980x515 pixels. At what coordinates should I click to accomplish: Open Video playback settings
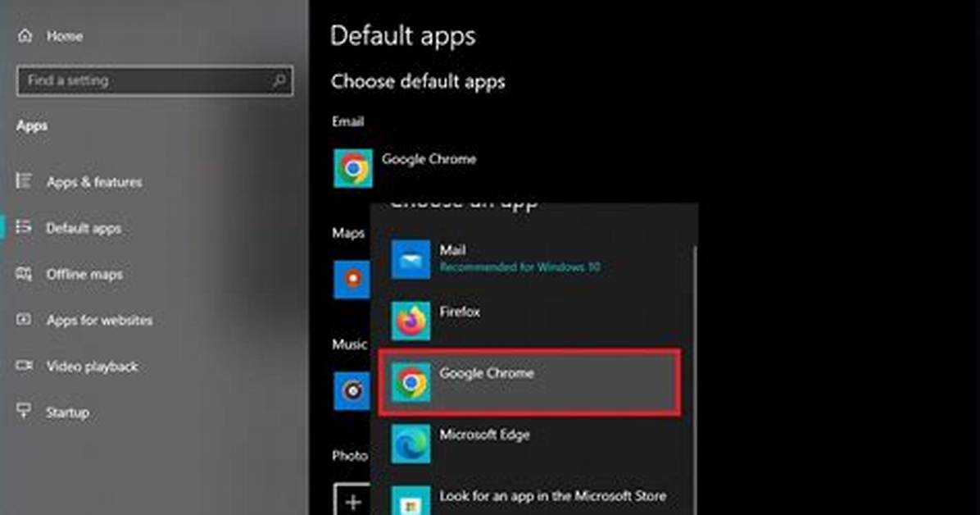[92, 367]
